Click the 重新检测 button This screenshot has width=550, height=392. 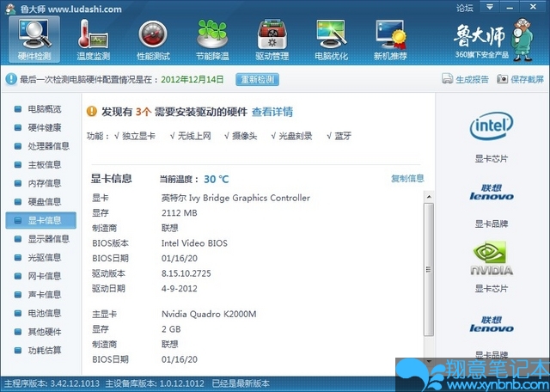258,79
